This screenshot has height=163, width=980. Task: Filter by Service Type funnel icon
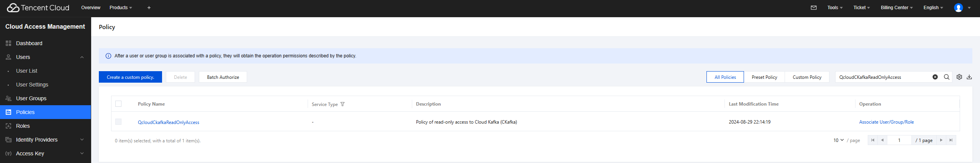pos(343,104)
